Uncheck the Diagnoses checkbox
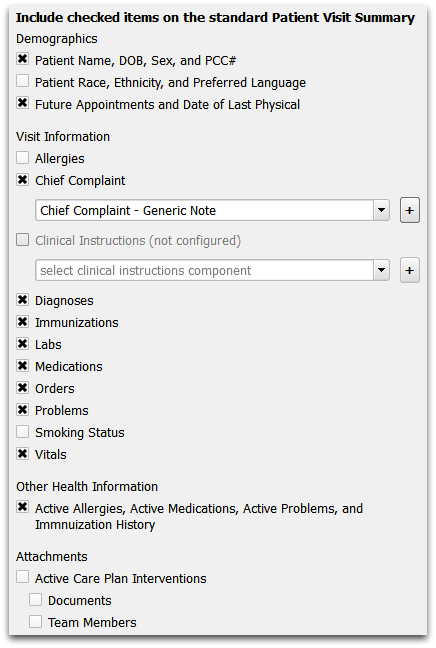The image size is (436, 648). [23, 300]
